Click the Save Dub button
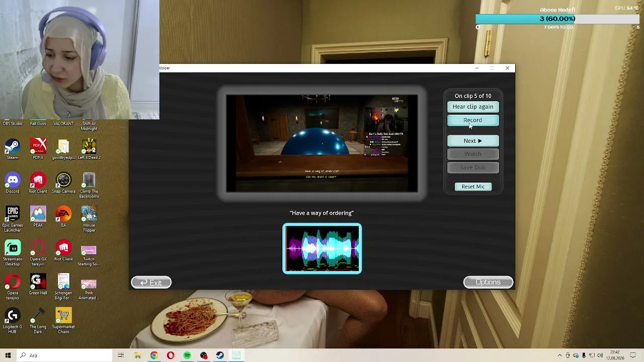This screenshot has height=362, width=644. pyautogui.click(x=473, y=167)
